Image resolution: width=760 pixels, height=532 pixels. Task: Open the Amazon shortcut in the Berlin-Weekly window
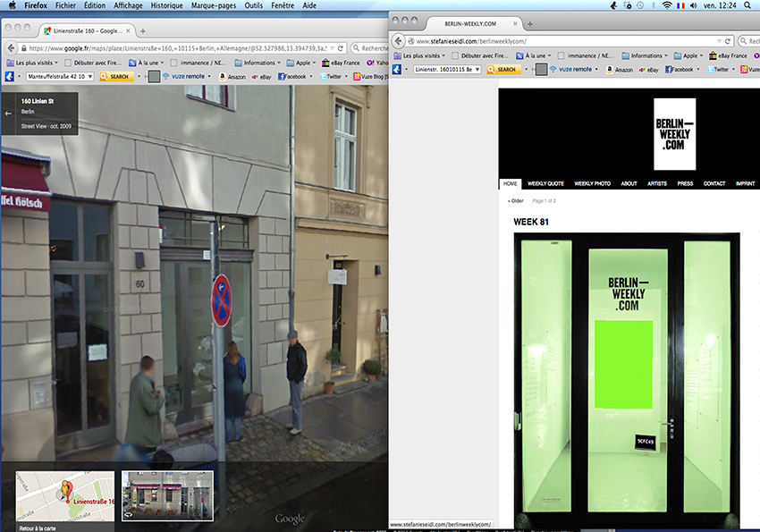620,69
